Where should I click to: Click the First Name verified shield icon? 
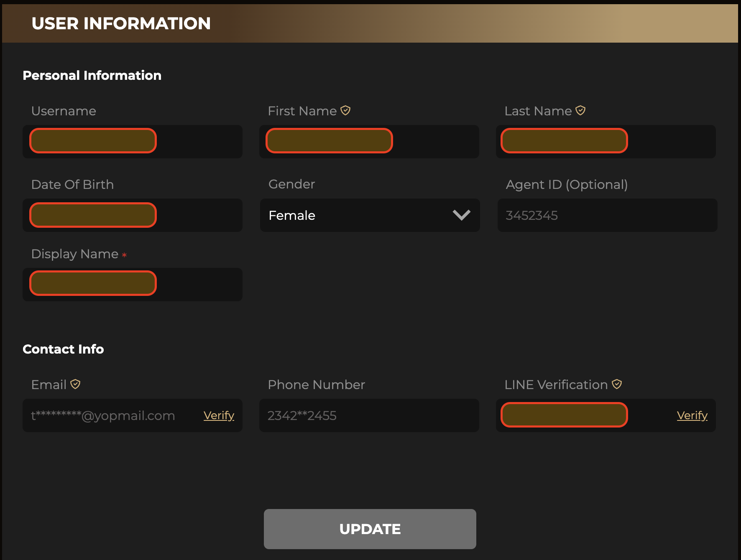[x=345, y=110]
